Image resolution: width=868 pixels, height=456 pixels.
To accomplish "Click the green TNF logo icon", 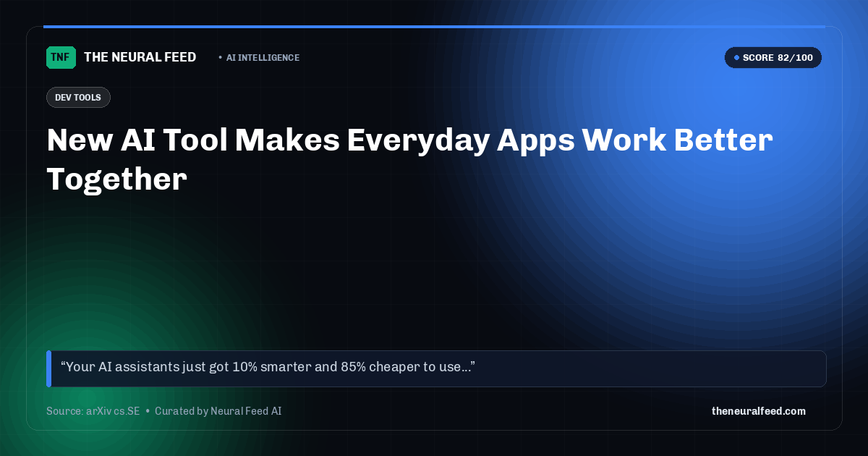I will (61, 57).
